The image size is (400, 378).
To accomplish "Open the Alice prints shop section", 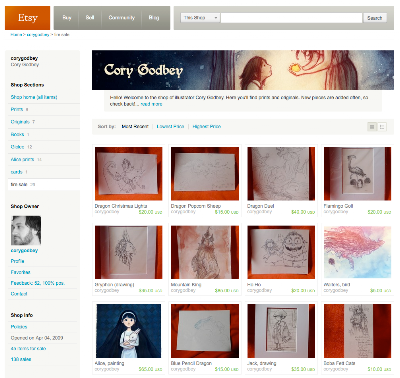I will point(22,159).
